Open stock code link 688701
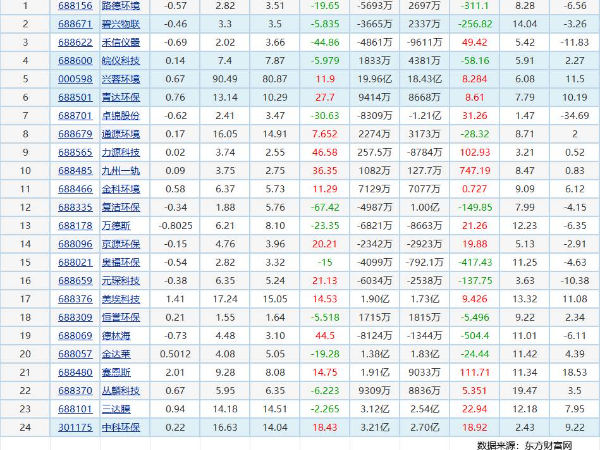The width and height of the screenshot is (600, 450). 75,116
